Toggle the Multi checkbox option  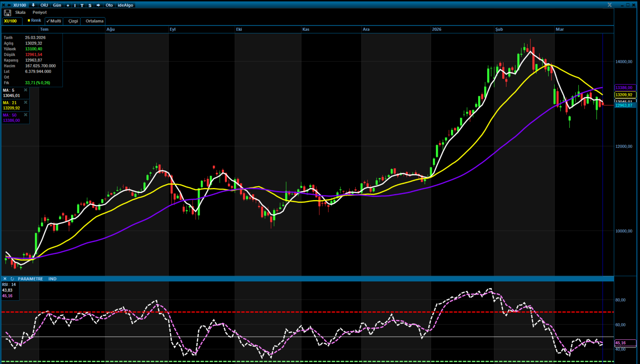tap(54, 21)
